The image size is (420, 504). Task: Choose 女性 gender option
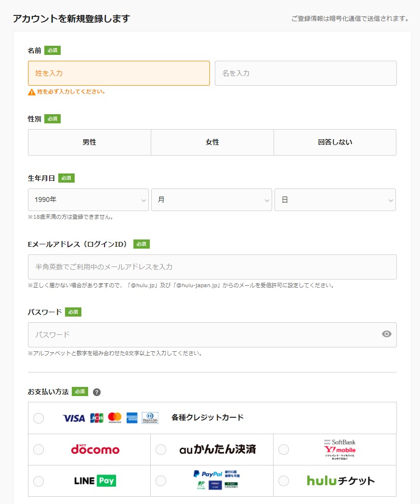click(x=212, y=142)
